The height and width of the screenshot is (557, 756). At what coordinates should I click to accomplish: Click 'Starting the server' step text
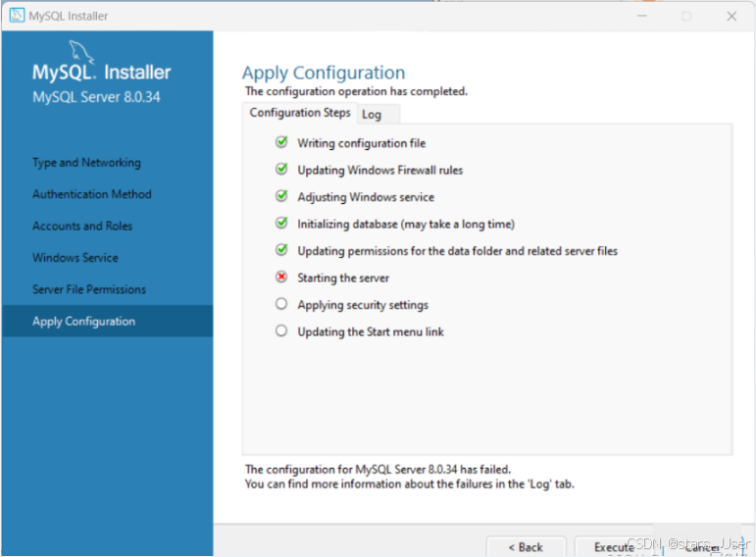tap(343, 278)
